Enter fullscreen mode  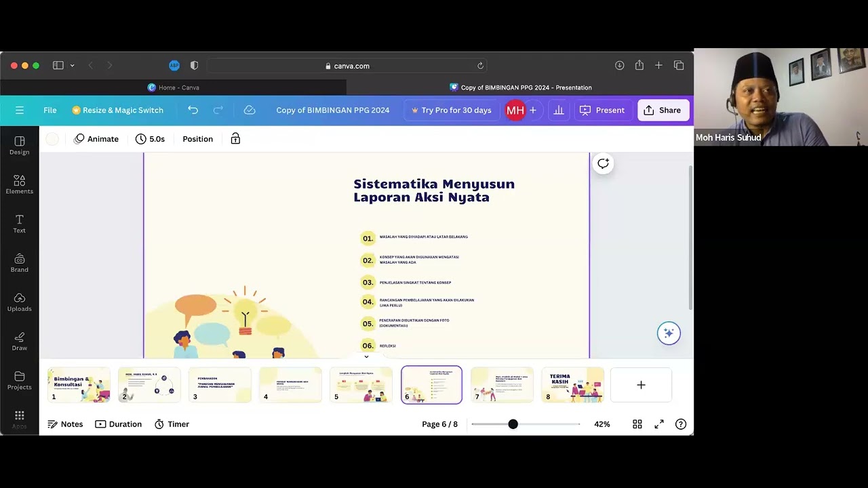[659, 424]
